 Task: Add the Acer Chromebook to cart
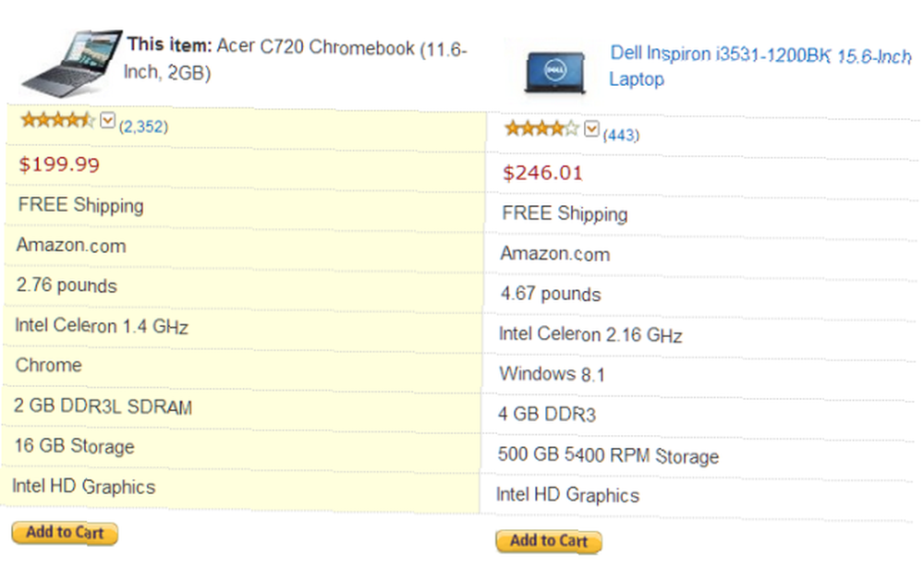pos(65,533)
